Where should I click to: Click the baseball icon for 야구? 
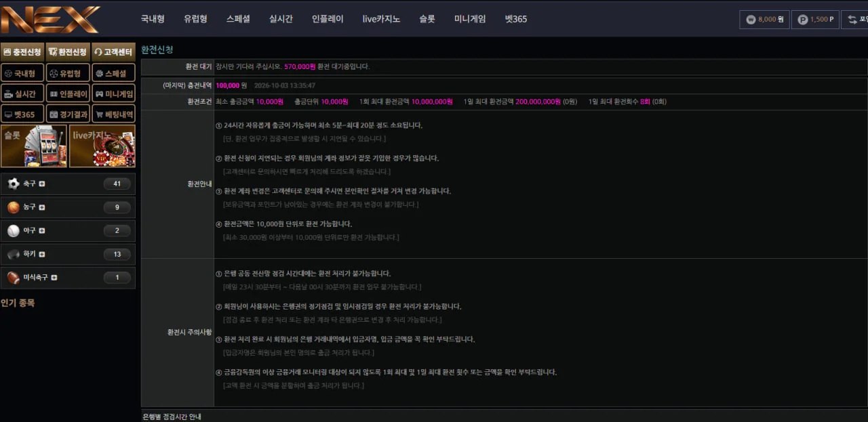(14, 231)
